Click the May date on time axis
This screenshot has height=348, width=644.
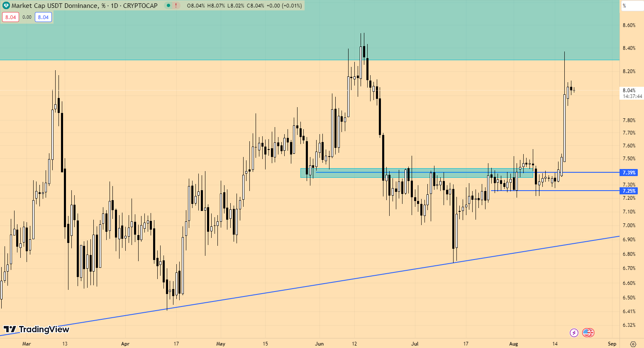(221, 344)
